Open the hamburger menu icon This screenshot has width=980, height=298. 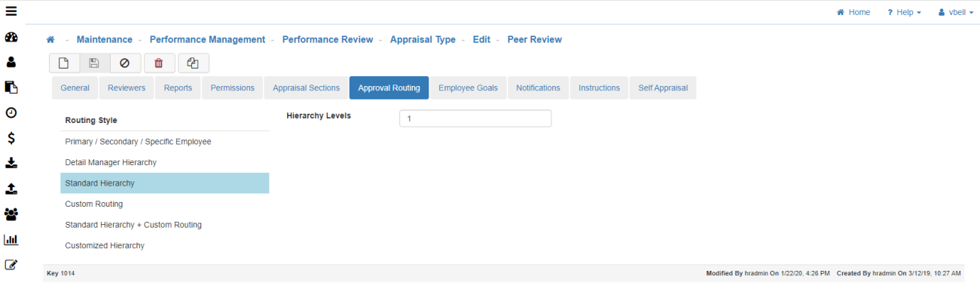[11, 11]
